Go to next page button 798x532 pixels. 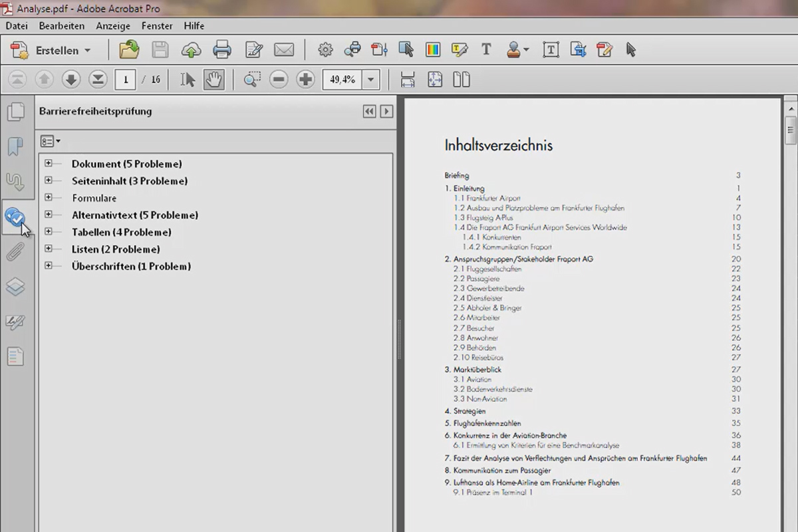(x=71, y=80)
